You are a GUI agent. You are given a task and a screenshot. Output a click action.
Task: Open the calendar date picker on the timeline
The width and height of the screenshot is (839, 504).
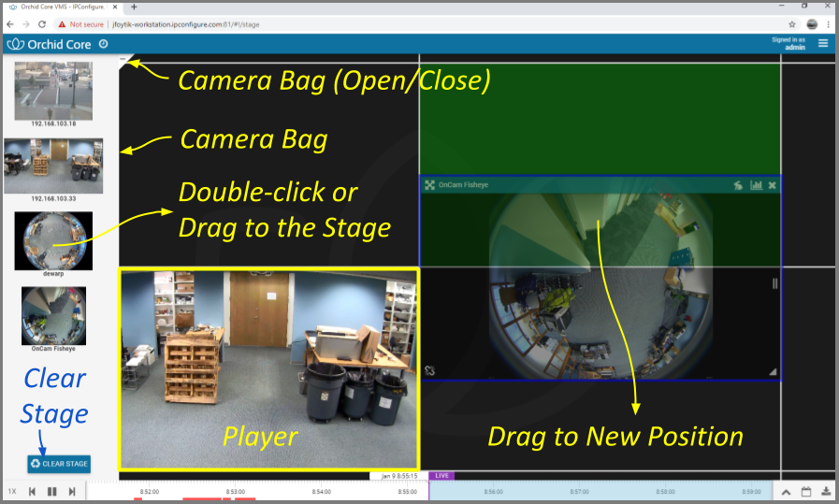[x=806, y=491]
